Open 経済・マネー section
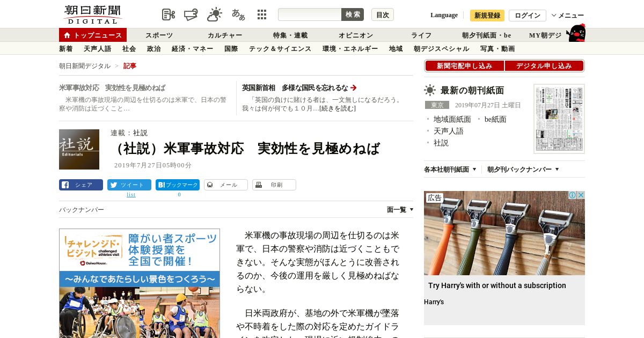The width and height of the screenshot is (644, 338). click(x=193, y=49)
